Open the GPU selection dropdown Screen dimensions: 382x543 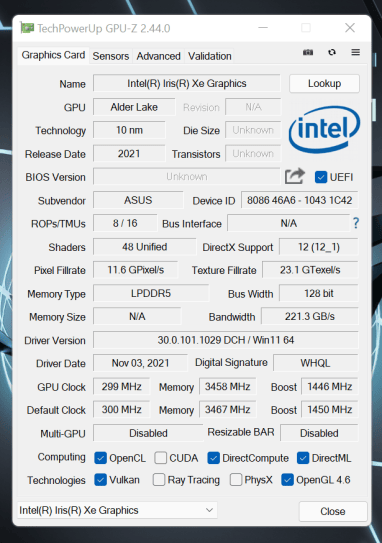click(x=117, y=510)
